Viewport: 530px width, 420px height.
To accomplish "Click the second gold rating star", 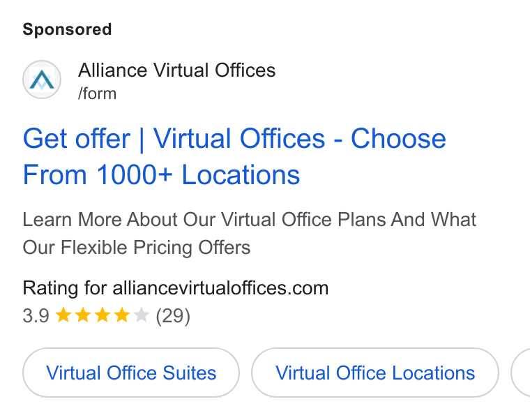I will [83, 315].
